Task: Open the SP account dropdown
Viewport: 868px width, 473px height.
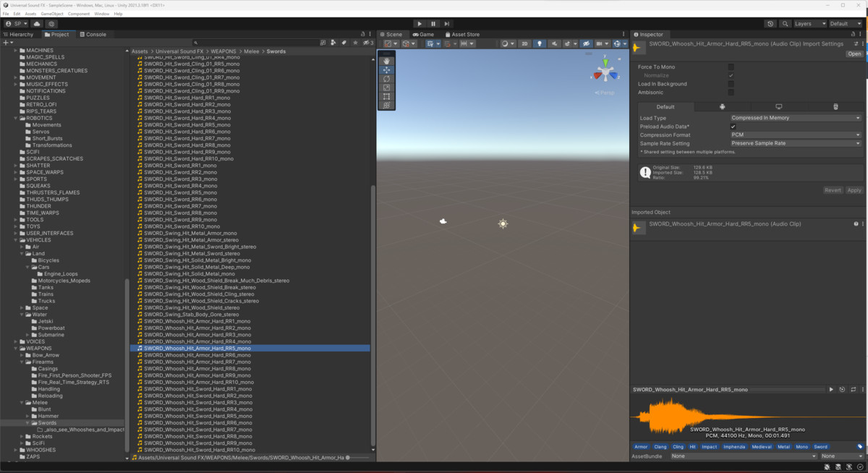Action: tap(17, 24)
